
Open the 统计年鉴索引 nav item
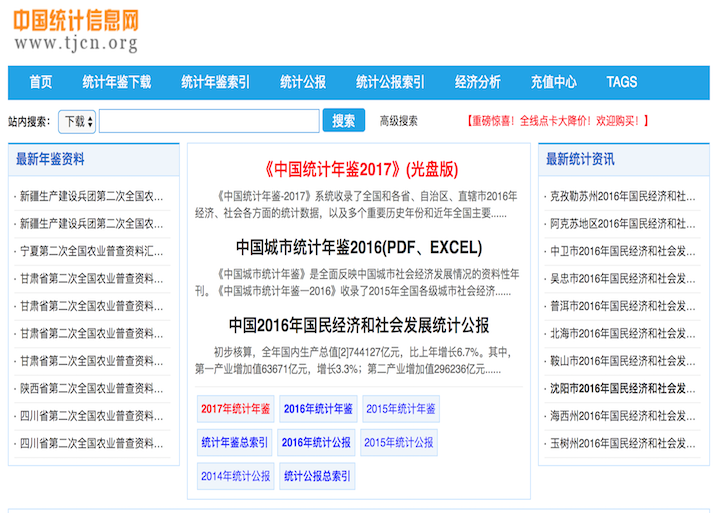pyautogui.click(x=215, y=82)
